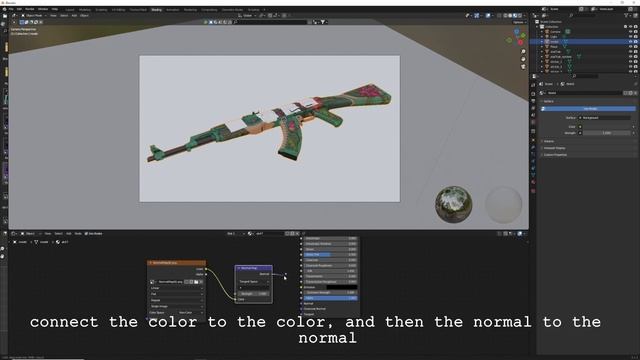Click Use Nodes button in World properties
The width and height of the screenshot is (640, 360).
click(589, 109)
